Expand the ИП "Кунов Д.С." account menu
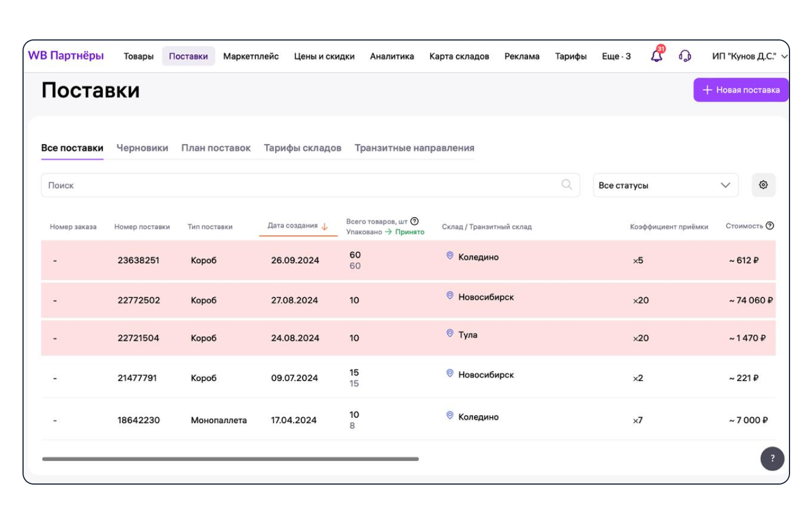This screenshot has width=812, height=524. (x=750, y=56)
